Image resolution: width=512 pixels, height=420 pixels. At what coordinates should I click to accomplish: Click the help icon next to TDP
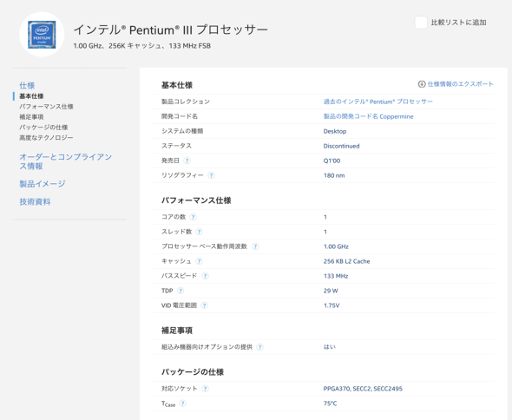(x=181, y=291)
